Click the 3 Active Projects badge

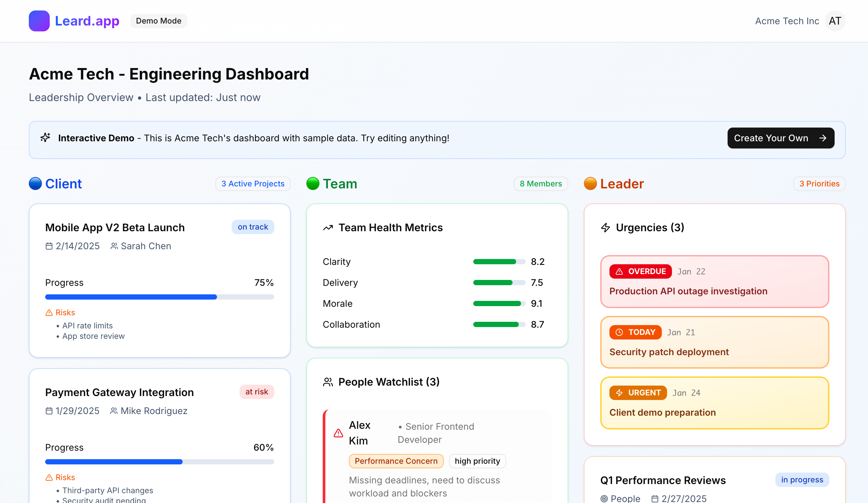253,183
